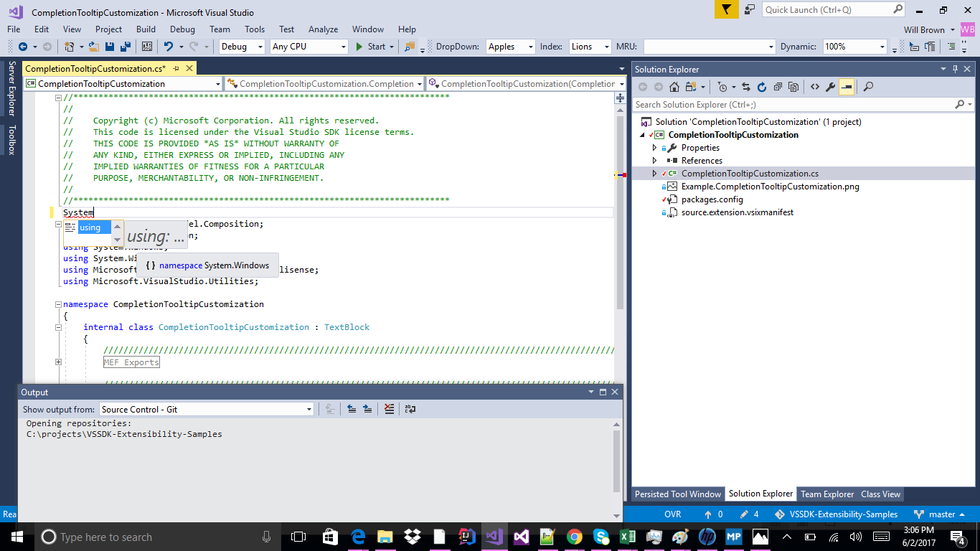Expand the References node in Solution Explorer

654,161
